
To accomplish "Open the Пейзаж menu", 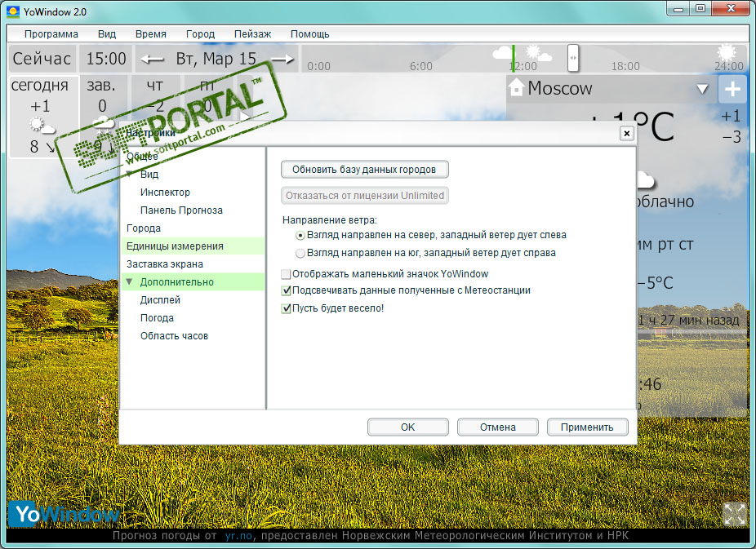I will pyautogui.click(x=252, y=34).
